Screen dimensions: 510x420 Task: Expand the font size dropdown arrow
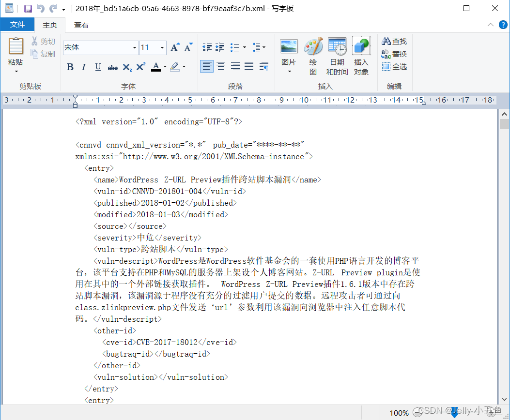(x=162, y=48)
